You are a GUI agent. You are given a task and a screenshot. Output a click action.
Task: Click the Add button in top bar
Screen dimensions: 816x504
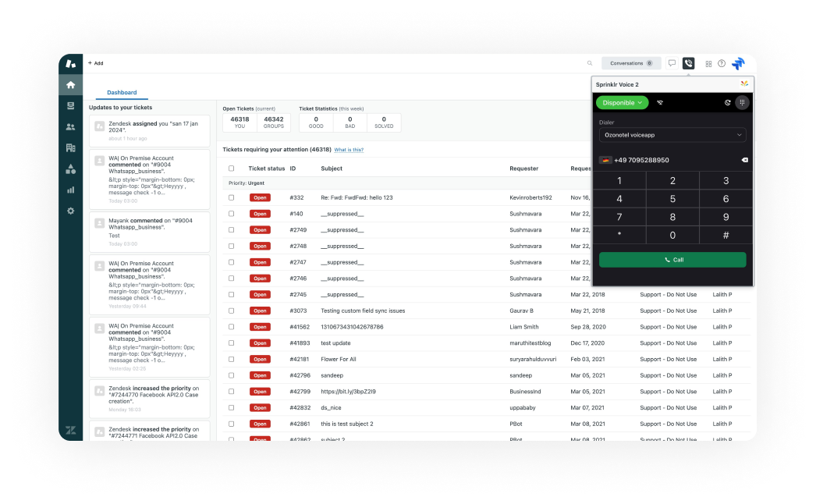[x=96, y=63]
